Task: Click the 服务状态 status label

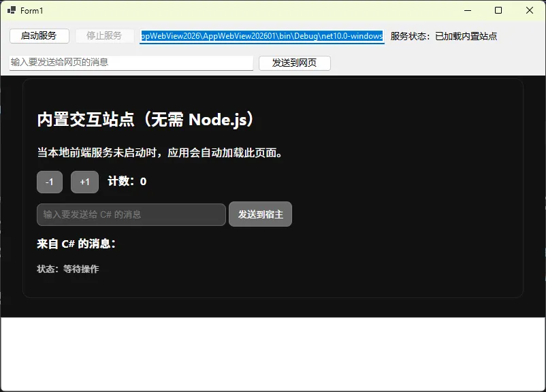Action: click(444, 36)
